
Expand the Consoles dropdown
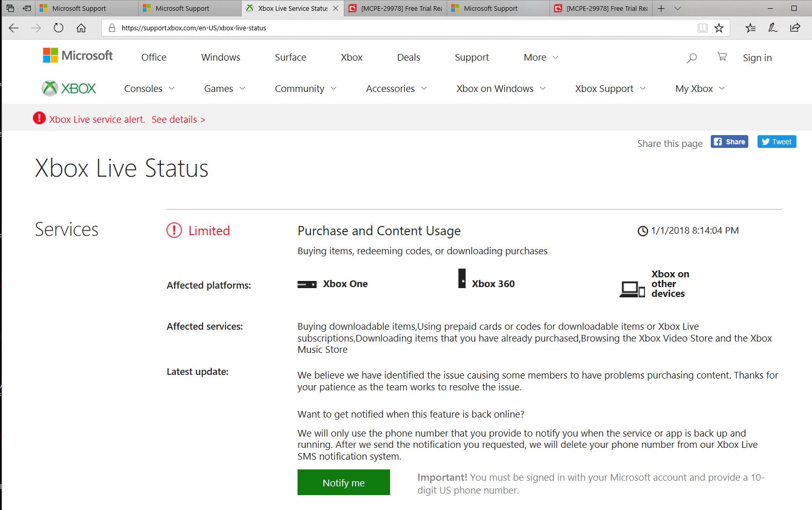coord(149,89)
